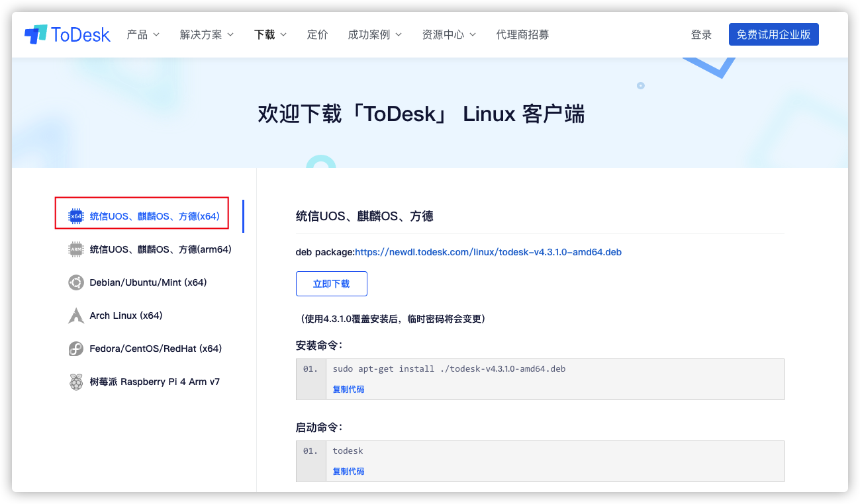Open the 下载 navigation menu
Viewport: 860px width, 504px height.
(264, 34)
